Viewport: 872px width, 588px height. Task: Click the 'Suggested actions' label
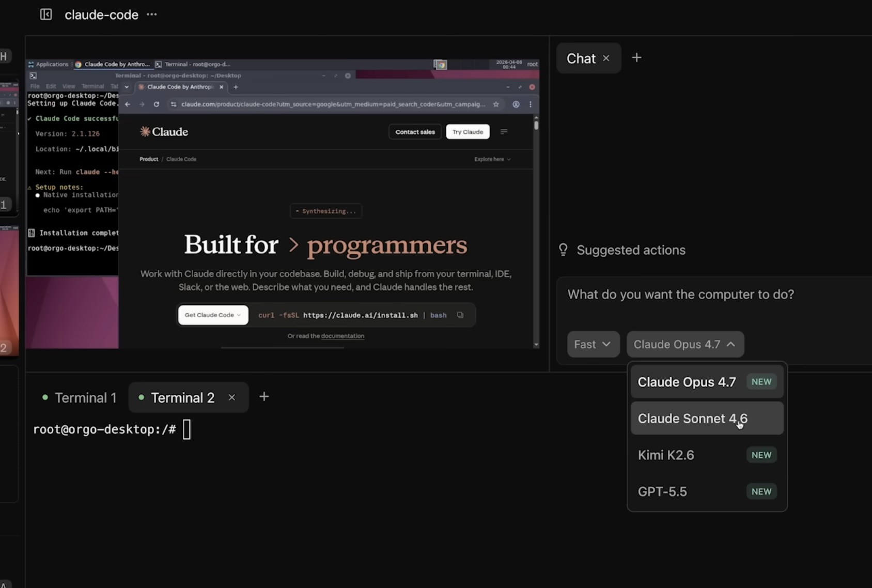(631, 250)
